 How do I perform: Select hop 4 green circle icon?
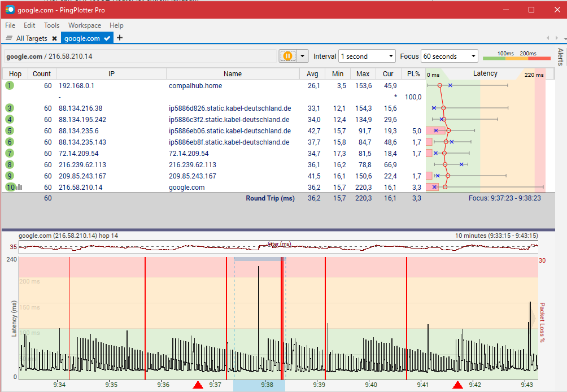pyautogui.click(x=10, y=119)
